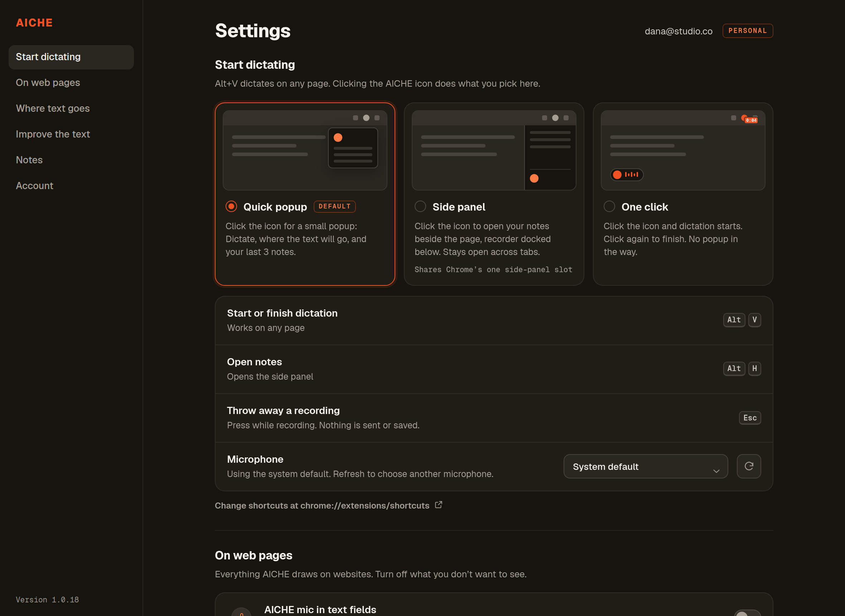Viewport: 845px width, 616px height.
Task: Select the Quick popup radio button
Action: click(x=231, y=206)
